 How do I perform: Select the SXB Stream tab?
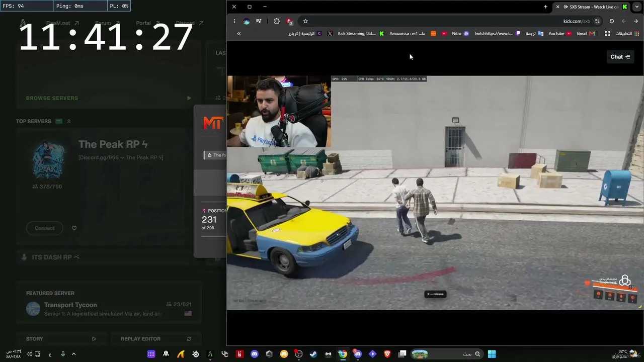[591, 7]
